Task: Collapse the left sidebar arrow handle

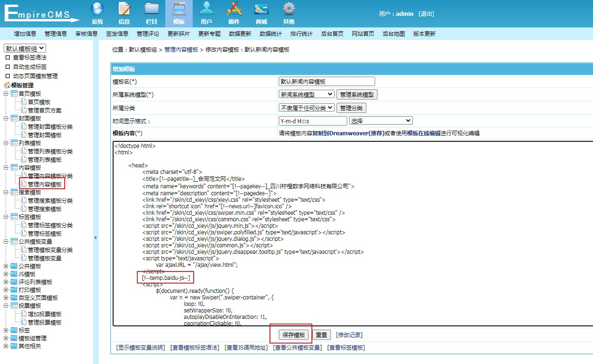Action: [95, 238]
